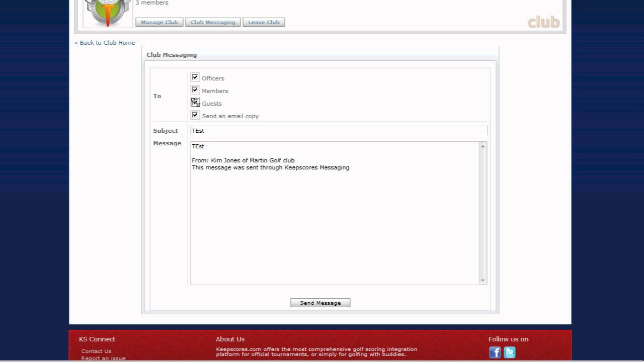644x362 pixels.
Task: Toggle the Guests recipient checkbox
Action: tap(195, 103)
